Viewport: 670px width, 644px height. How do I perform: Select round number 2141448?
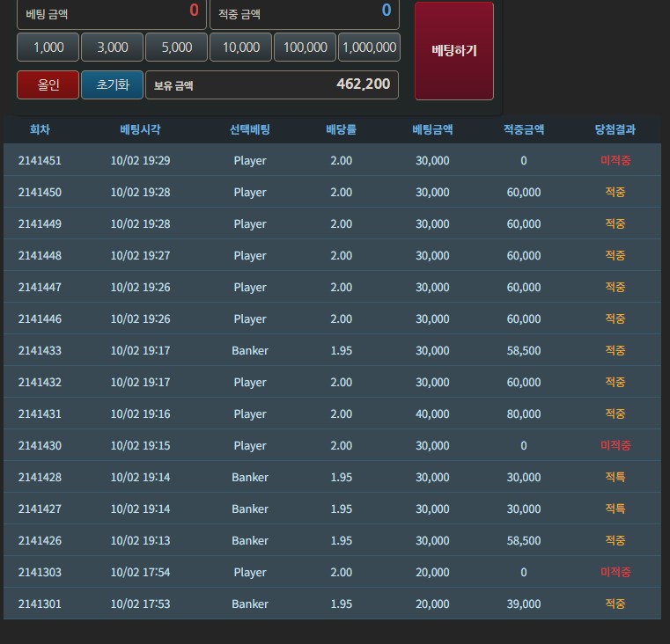click(40, 255)
